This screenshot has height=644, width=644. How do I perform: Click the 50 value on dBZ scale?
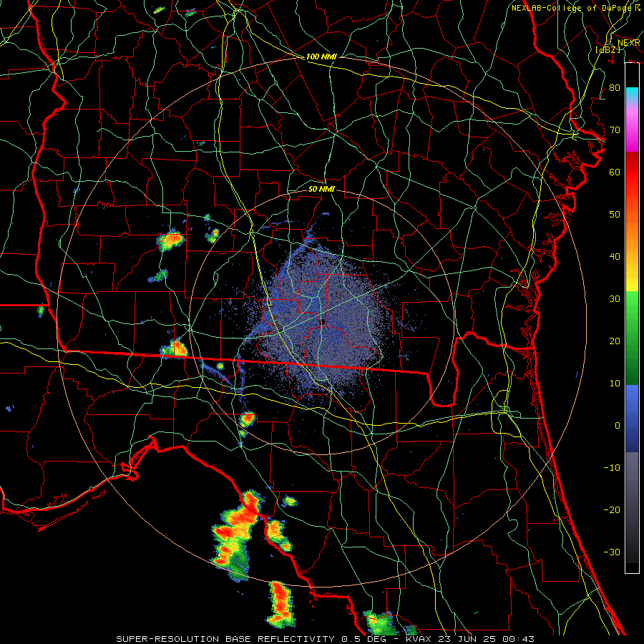coord(615,215)
